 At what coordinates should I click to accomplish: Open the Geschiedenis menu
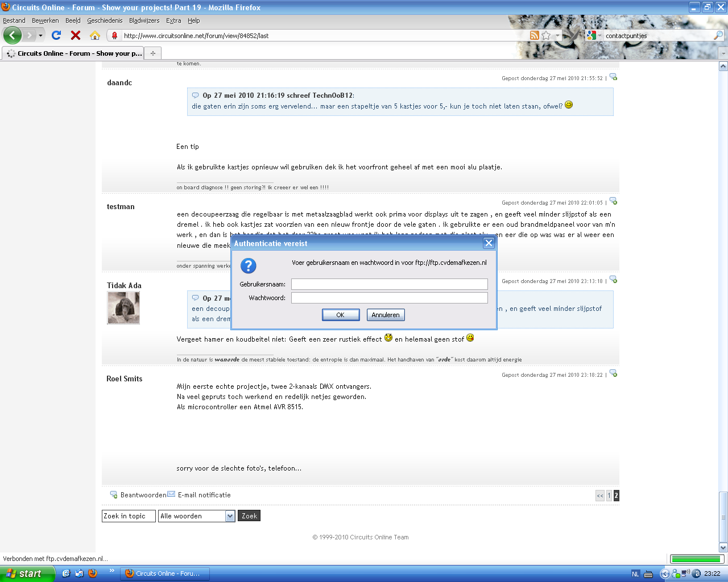pyautogui.click(x=105, y=20)
